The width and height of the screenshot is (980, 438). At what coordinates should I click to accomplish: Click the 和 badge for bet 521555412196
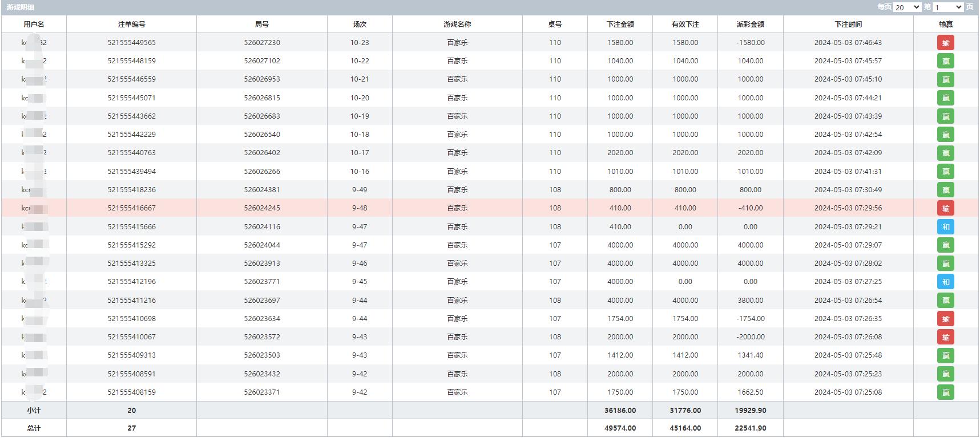pos(945,282)
